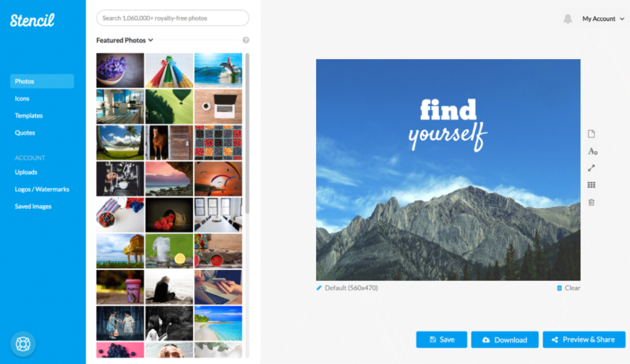Click the Preview & Share button
This screenshot has height=364, width=630.
tap(584, 340)
